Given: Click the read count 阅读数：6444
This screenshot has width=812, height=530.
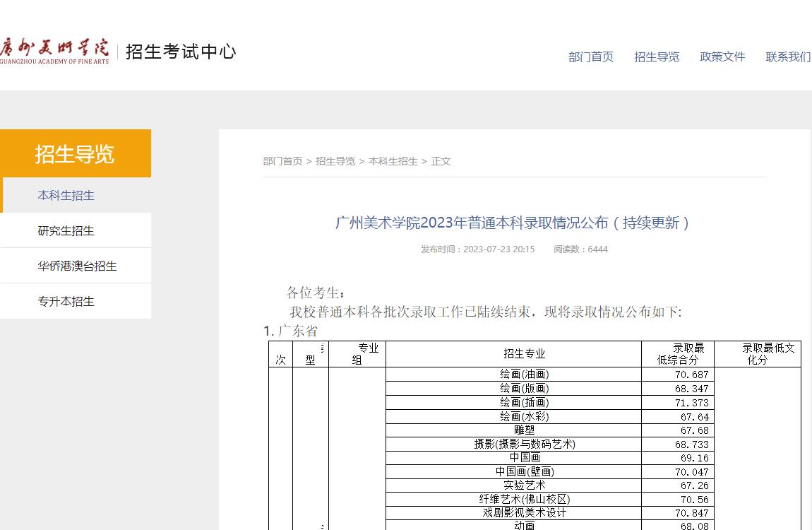Looking at the screenshot, I should click(580, 249).
